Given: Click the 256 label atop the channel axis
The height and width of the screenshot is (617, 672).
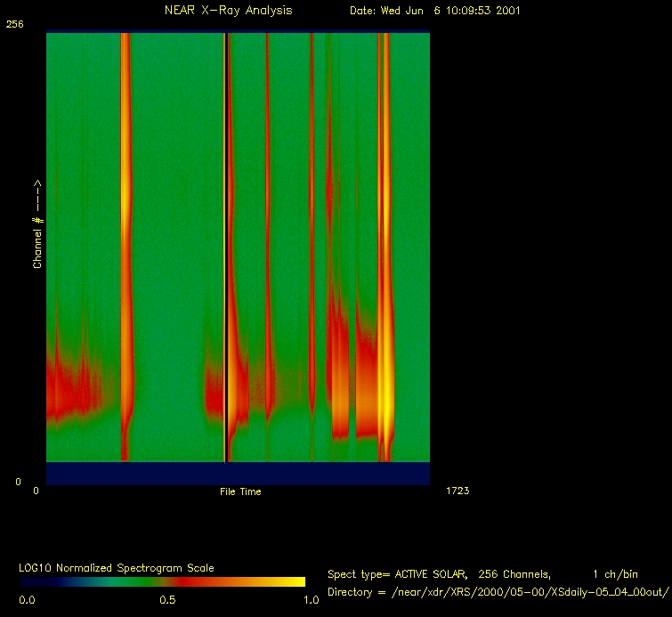Looking at the screenshot, I should (14, 25).
